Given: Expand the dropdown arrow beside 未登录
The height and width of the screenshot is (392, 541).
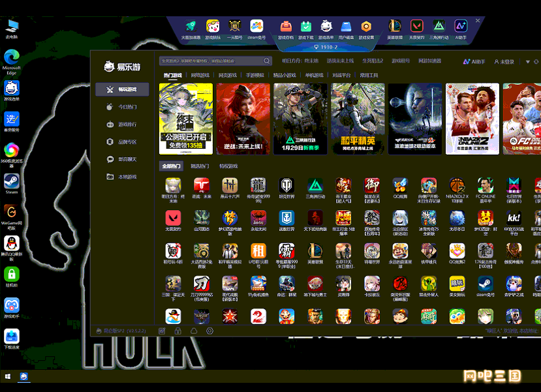Looking at the screenshot, I should [527, 62].
